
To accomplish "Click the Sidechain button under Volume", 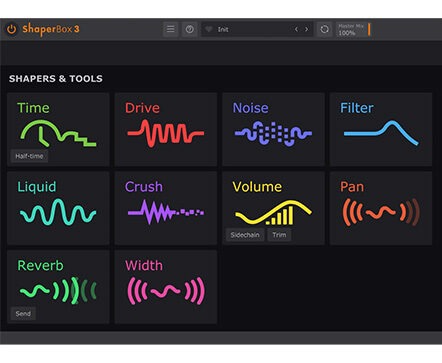I will click(245, 235).
